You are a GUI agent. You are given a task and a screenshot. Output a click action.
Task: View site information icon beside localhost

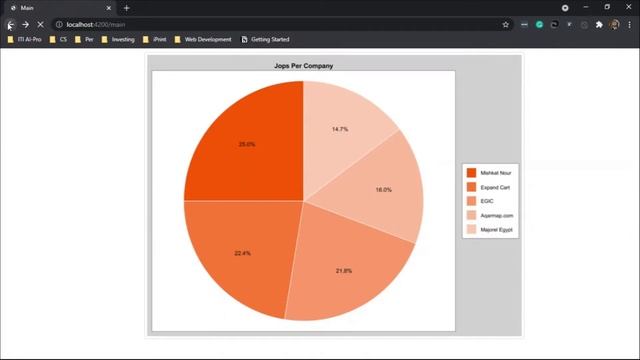point(59,24)
